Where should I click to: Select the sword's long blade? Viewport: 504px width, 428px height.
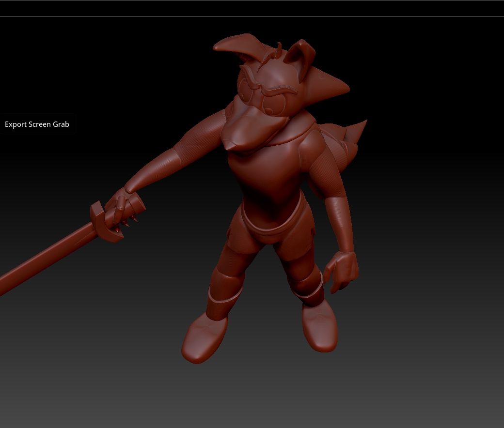tap(48, 257)
